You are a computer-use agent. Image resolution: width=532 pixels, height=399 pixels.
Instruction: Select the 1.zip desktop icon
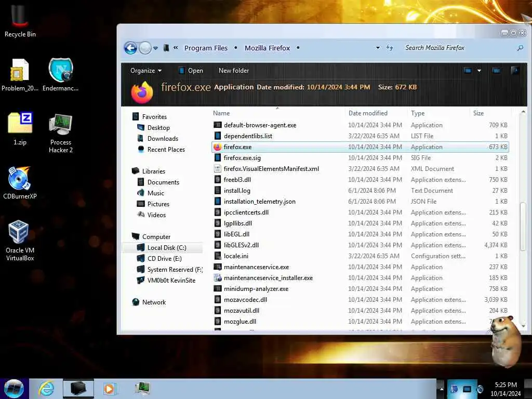tap(20, 129)
